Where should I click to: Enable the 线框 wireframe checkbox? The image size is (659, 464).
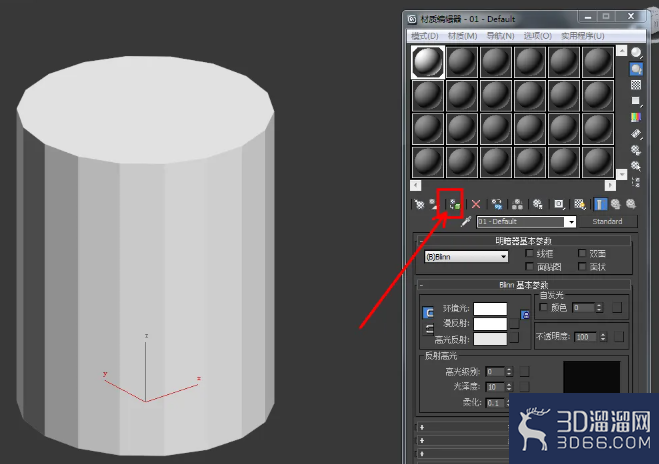(530, 253)
